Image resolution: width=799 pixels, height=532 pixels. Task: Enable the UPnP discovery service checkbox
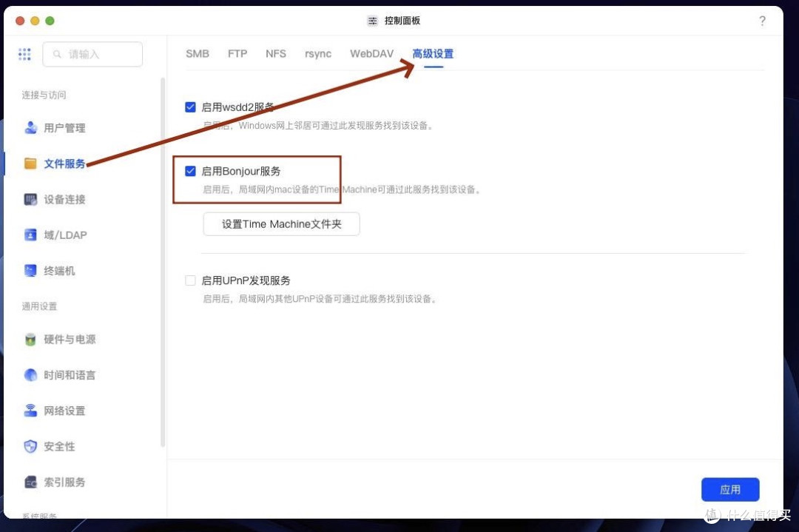(190, 280)
